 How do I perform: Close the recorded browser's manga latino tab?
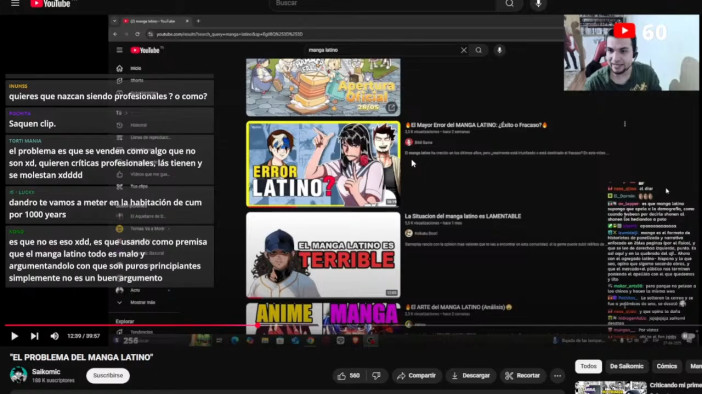(187, 21)
